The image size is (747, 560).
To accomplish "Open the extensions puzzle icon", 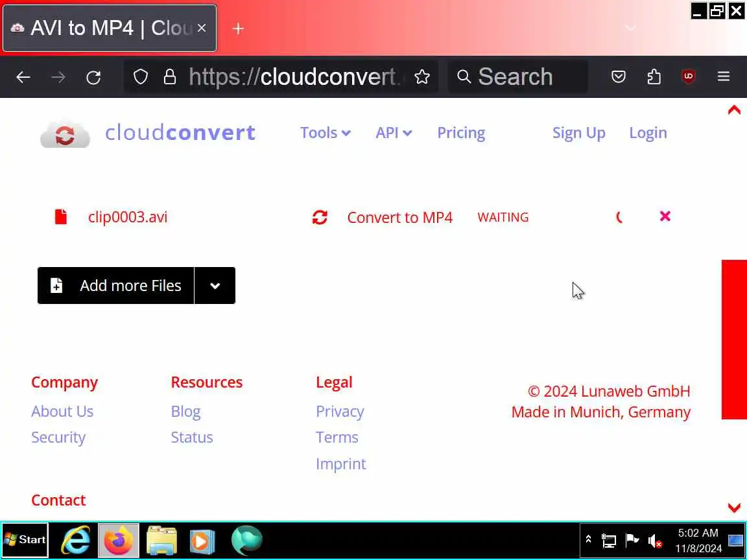I will point(654,76).
